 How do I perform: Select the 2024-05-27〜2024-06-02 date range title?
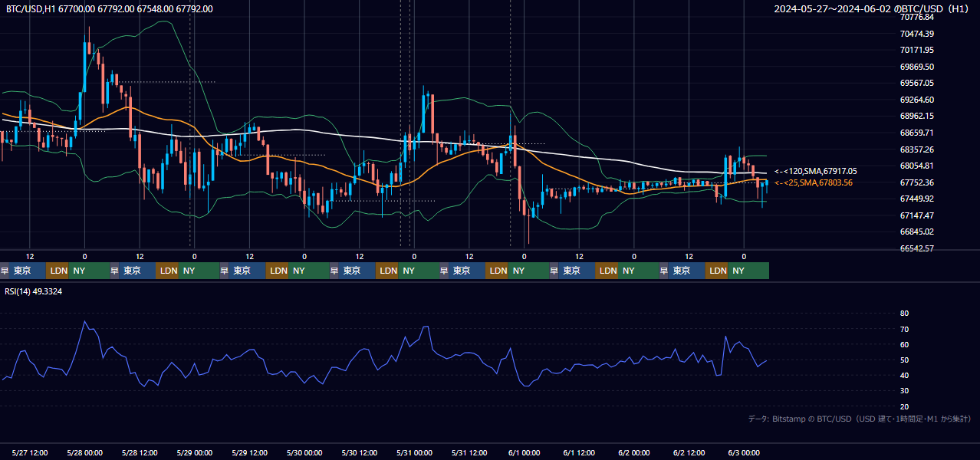pyautogui.click(x=872, y=9)
